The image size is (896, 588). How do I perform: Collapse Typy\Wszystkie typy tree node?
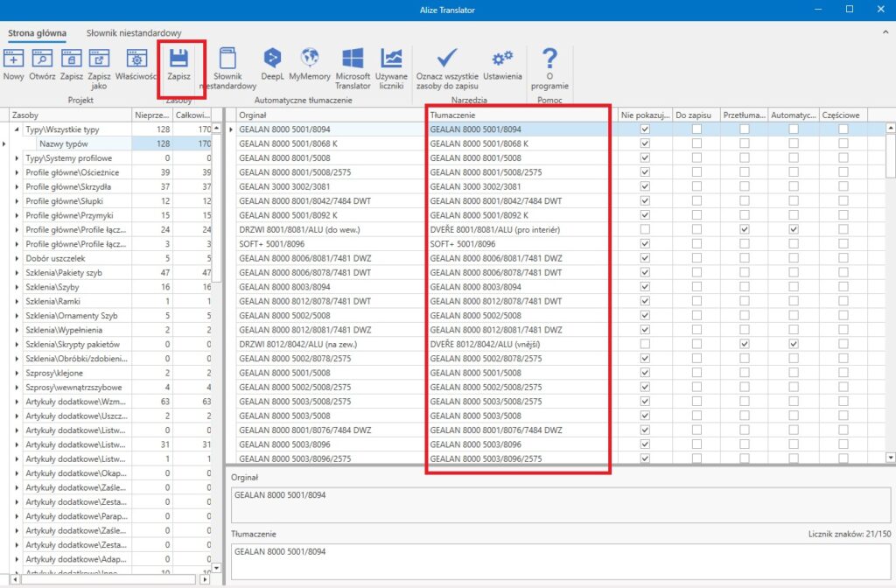point(17,129)
